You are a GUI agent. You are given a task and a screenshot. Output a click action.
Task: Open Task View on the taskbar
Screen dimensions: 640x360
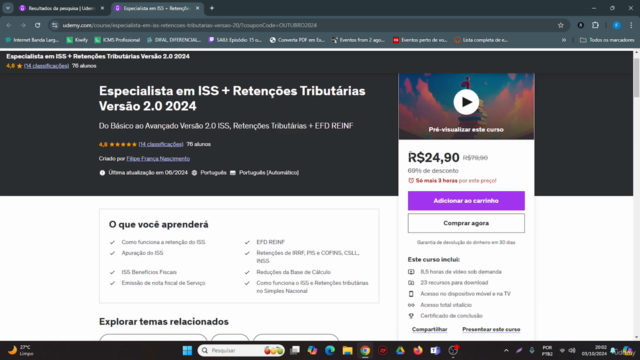tap(295, 350)
